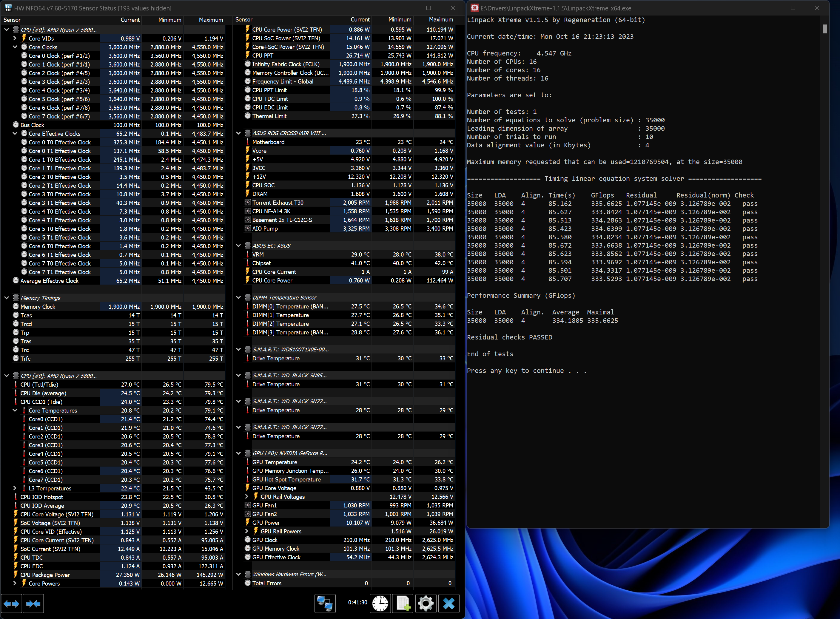The width and height of the screenshot is (840, 619).
Task: Expand the L3 Temperatures row
Action: point(15,488)
